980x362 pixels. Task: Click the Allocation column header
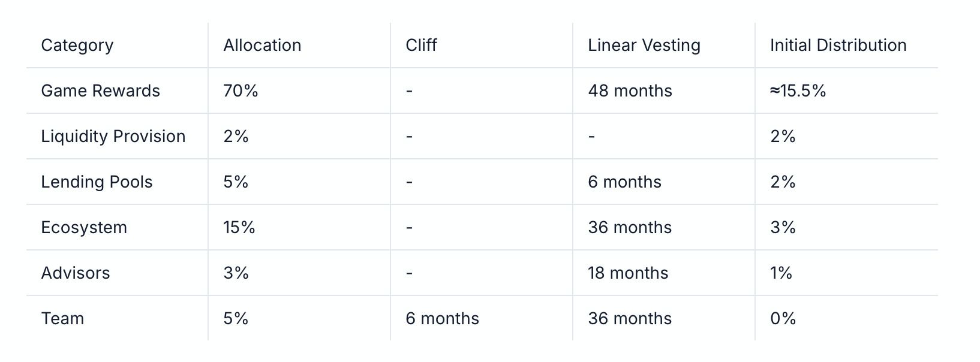[x=262, y=46]
